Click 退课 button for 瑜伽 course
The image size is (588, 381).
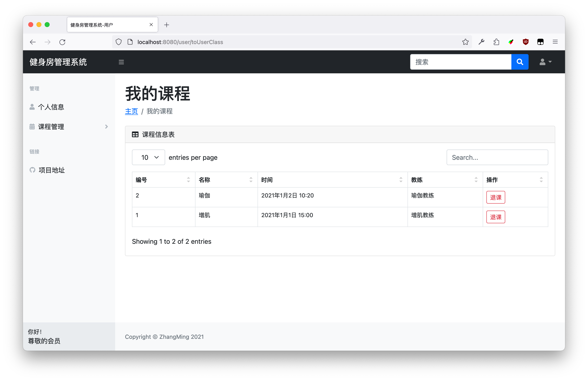coord(495,197)
